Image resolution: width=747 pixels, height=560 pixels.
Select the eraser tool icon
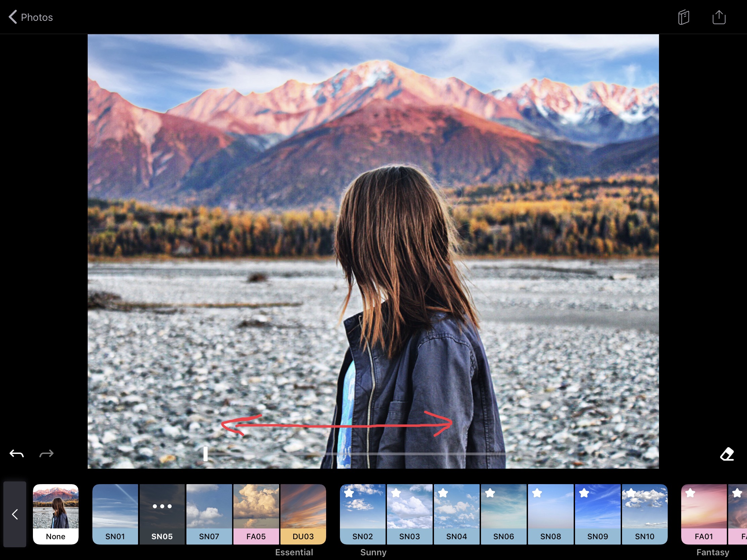[x=727, y=454]
